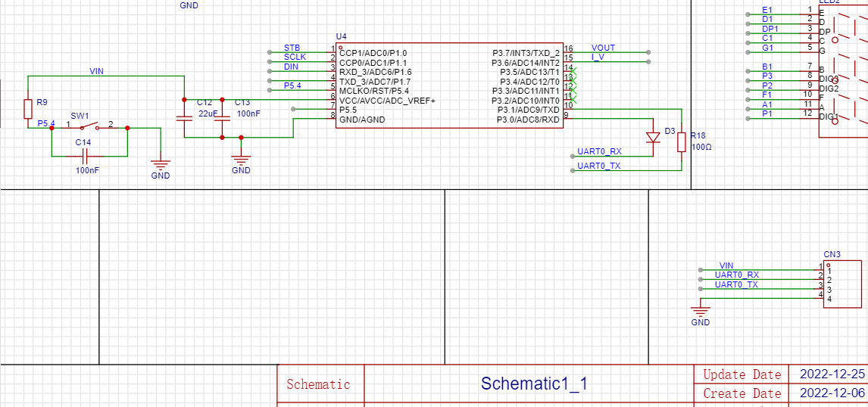Select the UART0_RX label at CN3 pin 2
The height and width of the screenshot is (407, 868).
737,275
